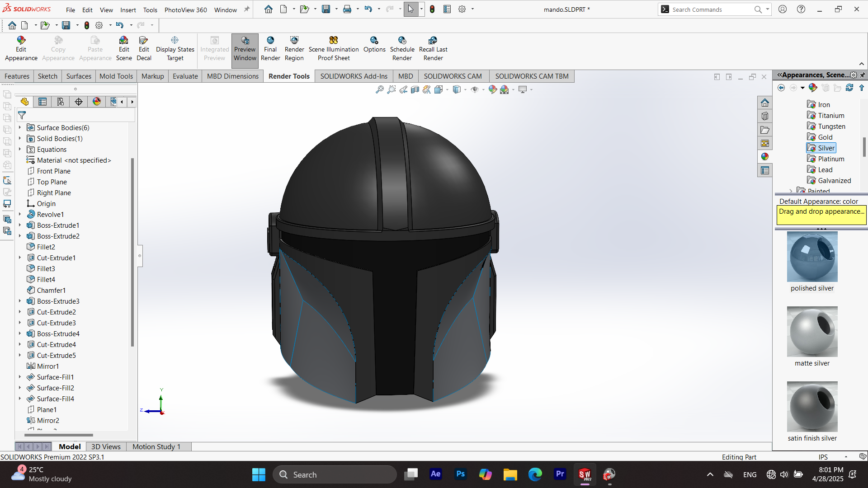
Task: Open Edit Appearance tool
Action: (21, 49)
